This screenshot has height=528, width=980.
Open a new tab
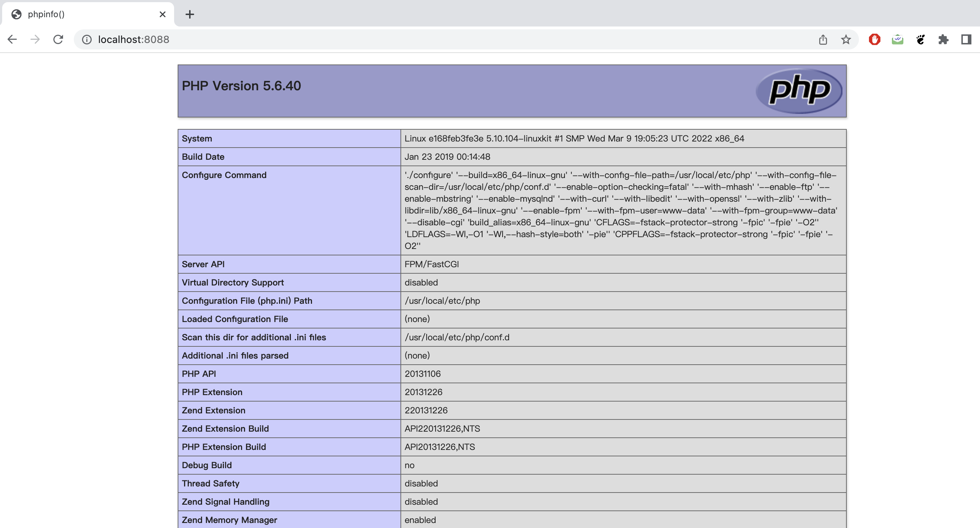[189, 14]
